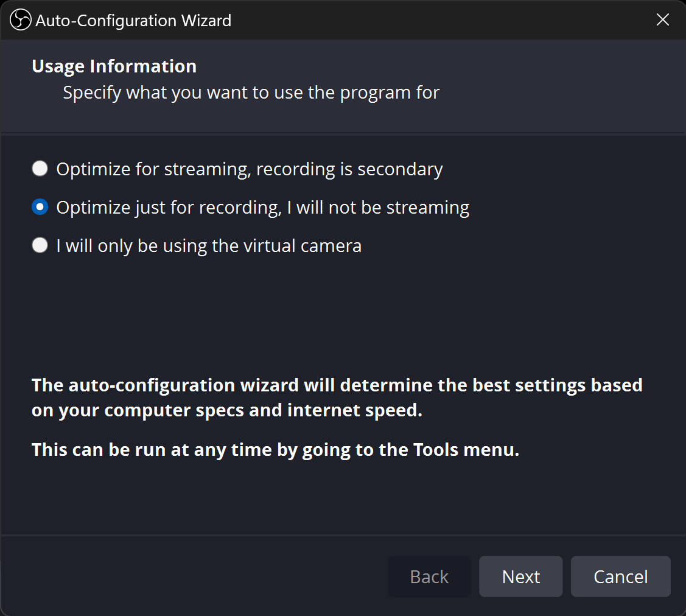Image resolution: width=686 pixels, height=616 pixels.
Task: Choose the optimize just for recording radio button
Action: [40, 208]
